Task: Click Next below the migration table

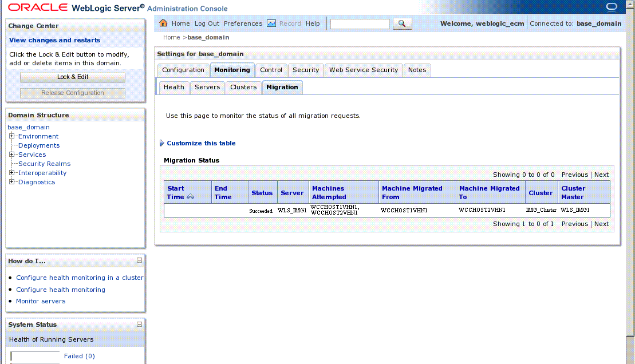Action: 601,224
